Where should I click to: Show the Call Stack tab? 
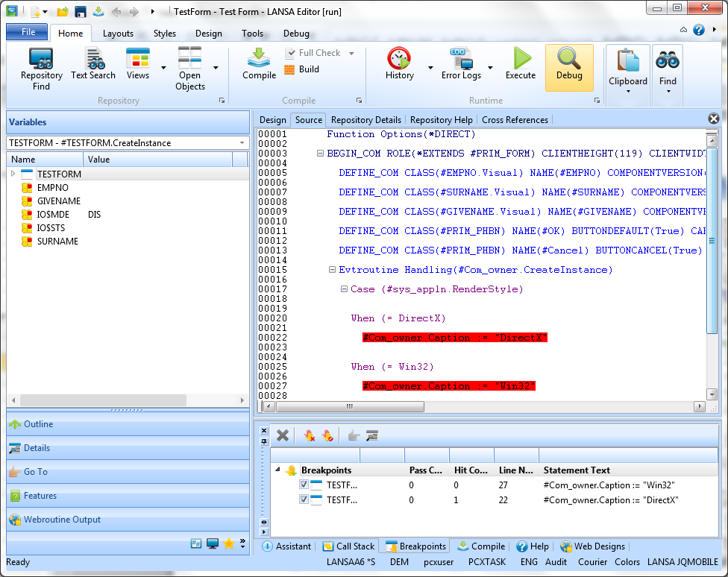(348, 546)
